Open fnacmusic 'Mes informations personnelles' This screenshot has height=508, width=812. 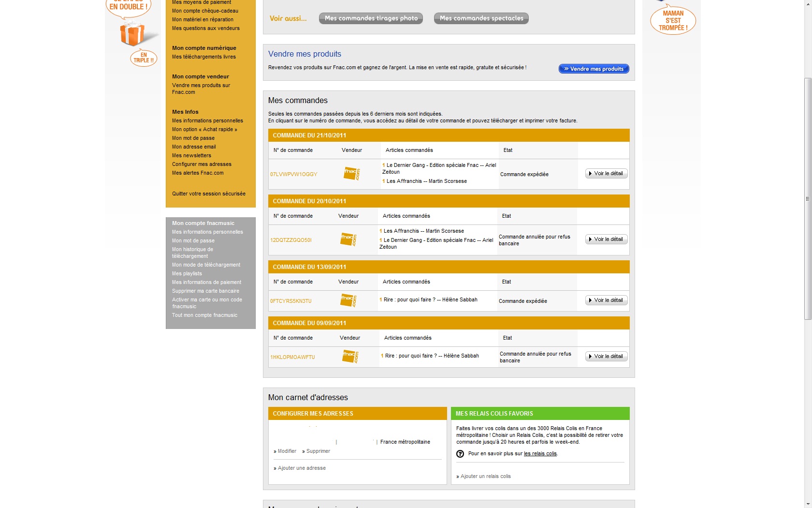(207, 232)
